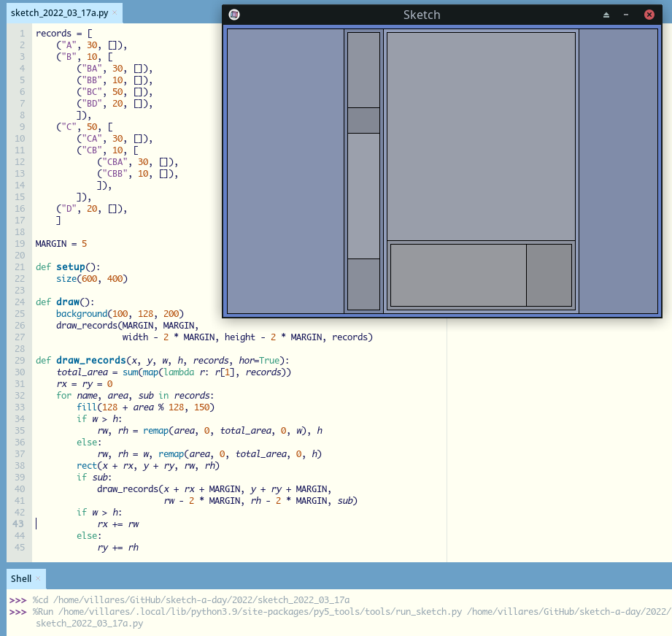
Task: Switch to the Shell tab
Action: point(22,578)
